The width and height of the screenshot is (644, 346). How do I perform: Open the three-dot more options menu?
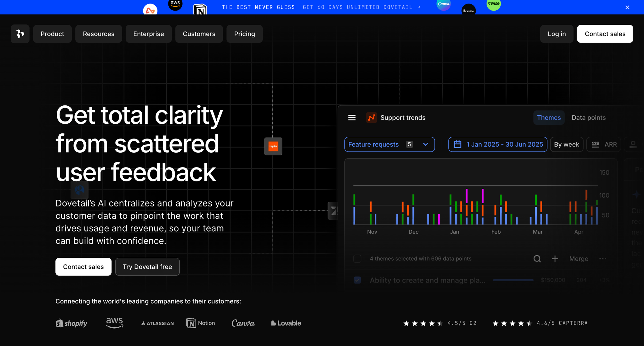pyautogui.click(x=602, y=259)
